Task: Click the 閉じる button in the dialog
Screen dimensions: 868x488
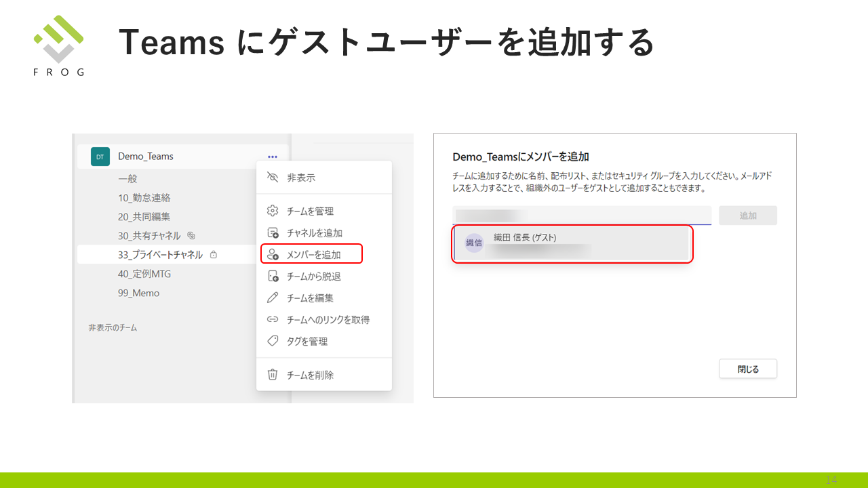Action: [748, 369]
